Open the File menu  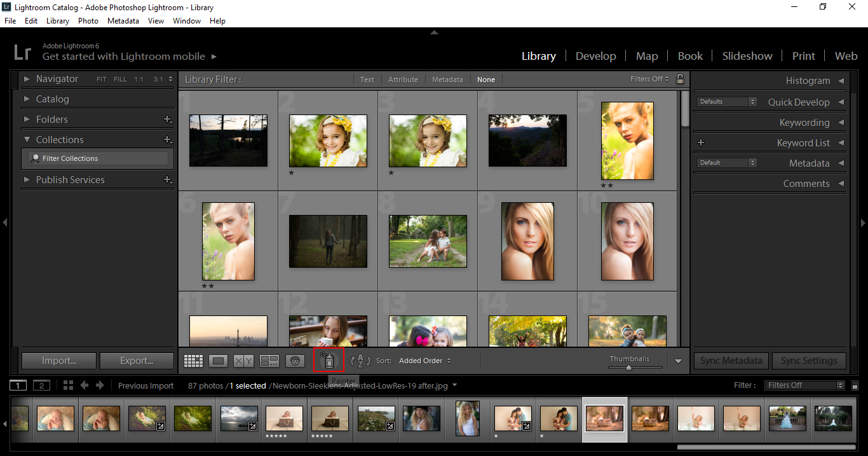[10, 21]
